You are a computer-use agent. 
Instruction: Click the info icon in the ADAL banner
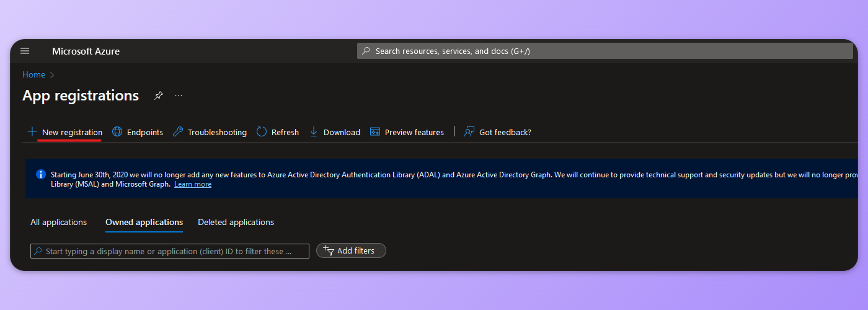(x=41, y=174)
